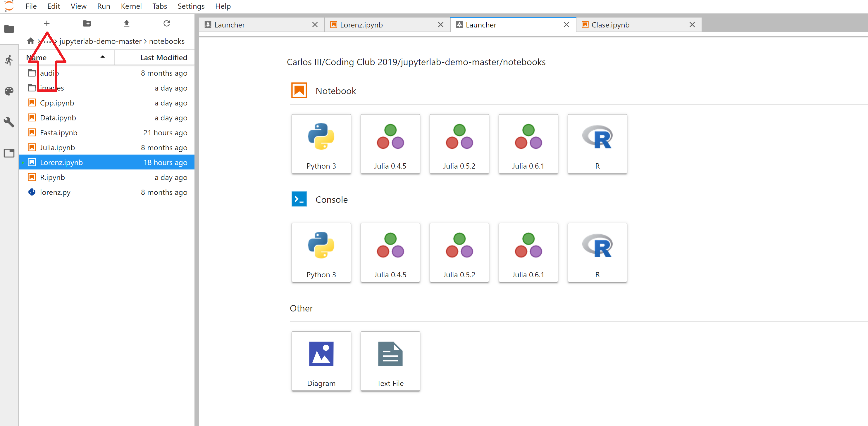Select Fasta.ipynb file in sidebar
Screen dimensions: 868x426
(59, 132)
